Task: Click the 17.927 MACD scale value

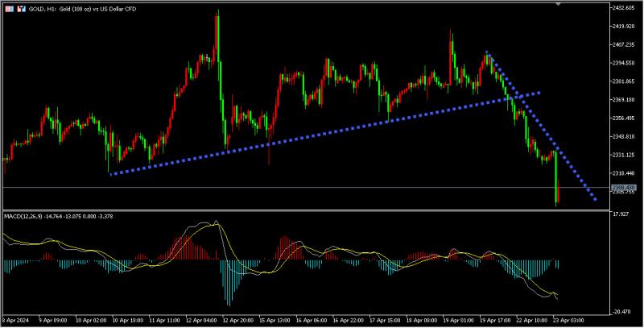Action: (620, 214)
